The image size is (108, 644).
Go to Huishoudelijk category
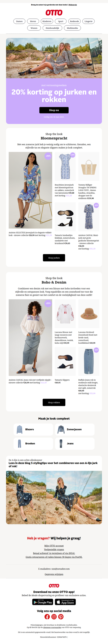tap(52, 28)
